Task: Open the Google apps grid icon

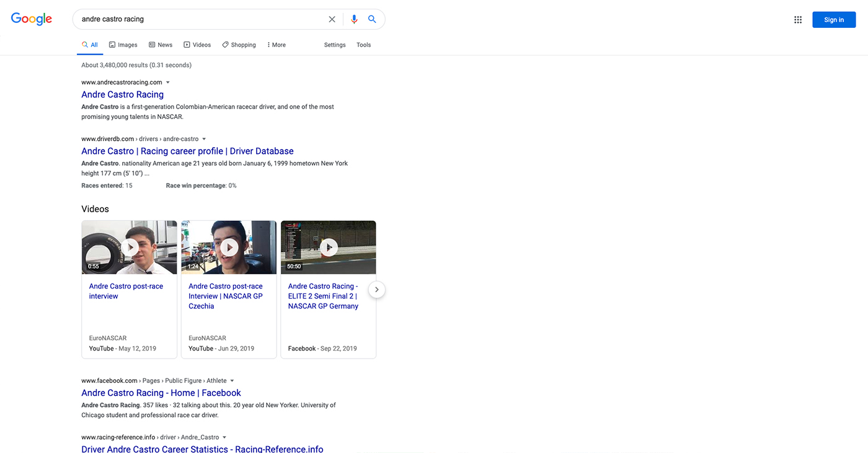Action: [798, 20]
